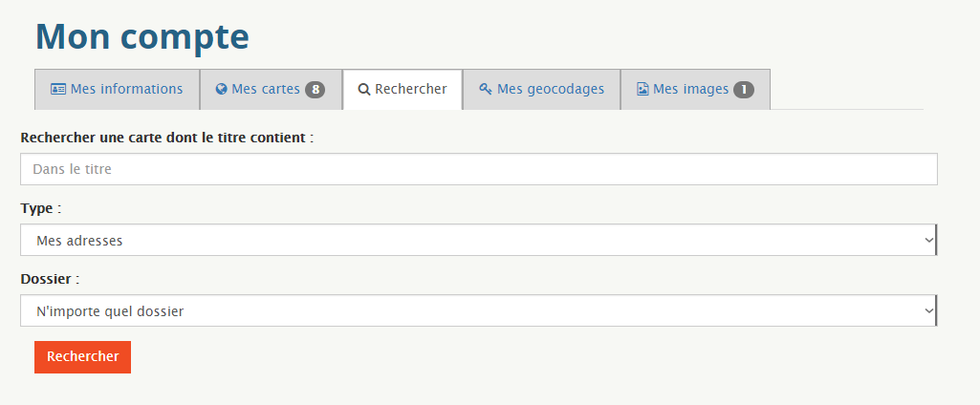Open the Mes images tab
The height and width of the screenshot is (405, 980).
coord(695,89)
